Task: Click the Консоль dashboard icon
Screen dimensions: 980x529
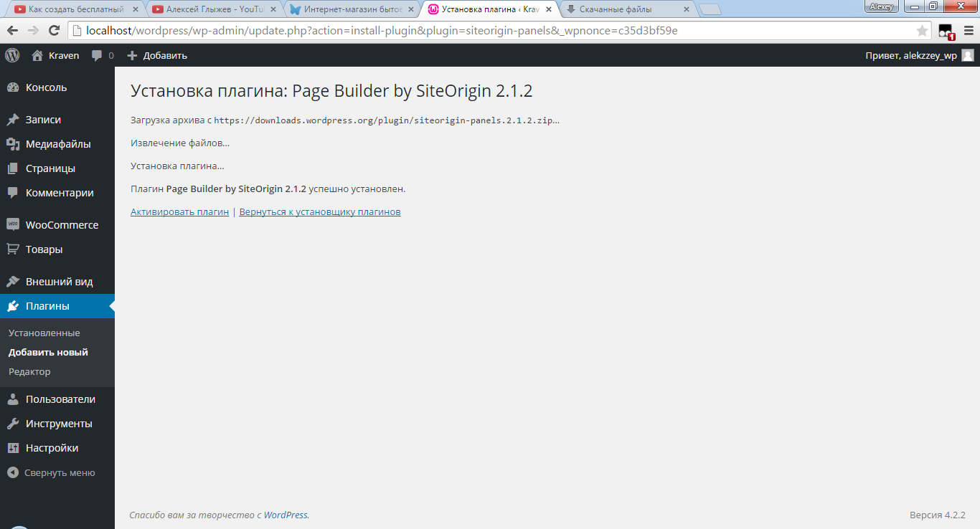Action: tap(13, 87)
